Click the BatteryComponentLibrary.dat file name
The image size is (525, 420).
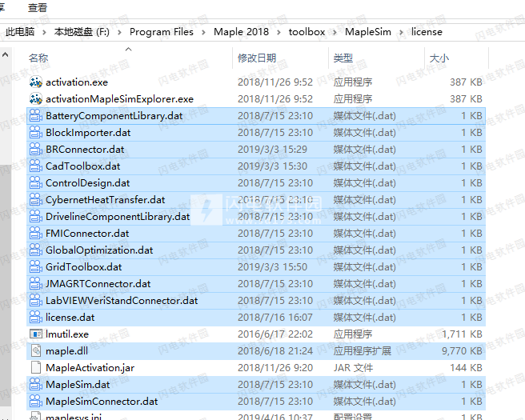114,116
